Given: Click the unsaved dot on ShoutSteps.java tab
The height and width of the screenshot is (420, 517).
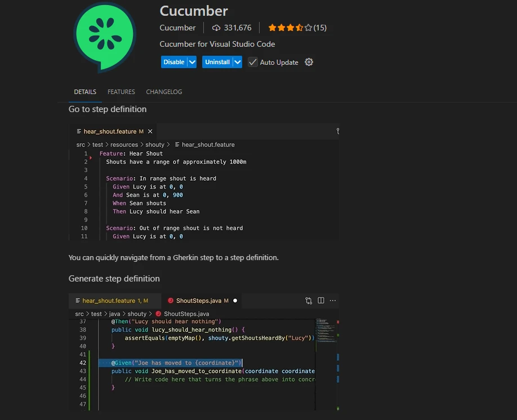Looking at the screenshot, I should pyautogui.click(x=235, y=301).
